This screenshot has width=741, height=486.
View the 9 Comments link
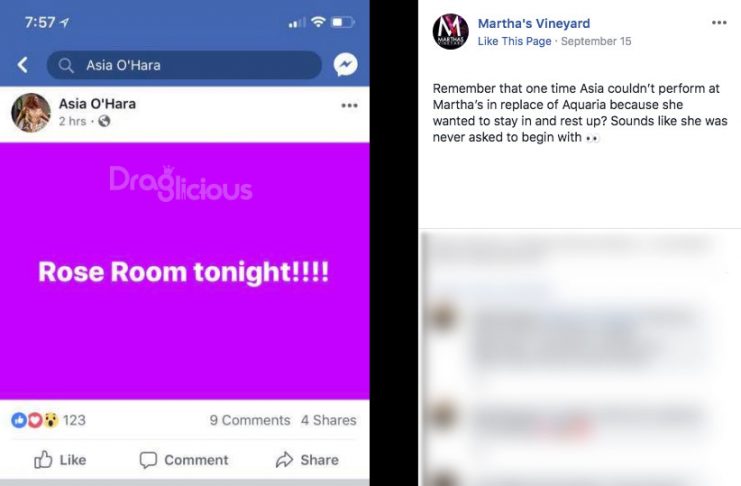point(250,420)
